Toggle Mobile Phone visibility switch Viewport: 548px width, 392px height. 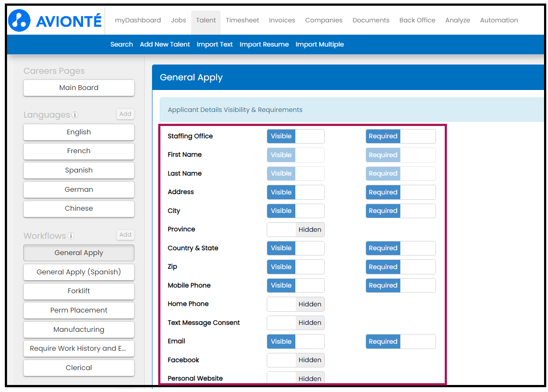pos(295,285)
